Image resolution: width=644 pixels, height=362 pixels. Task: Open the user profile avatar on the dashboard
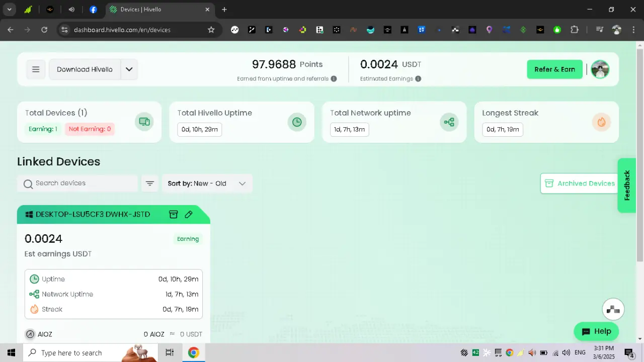(600, 69)
